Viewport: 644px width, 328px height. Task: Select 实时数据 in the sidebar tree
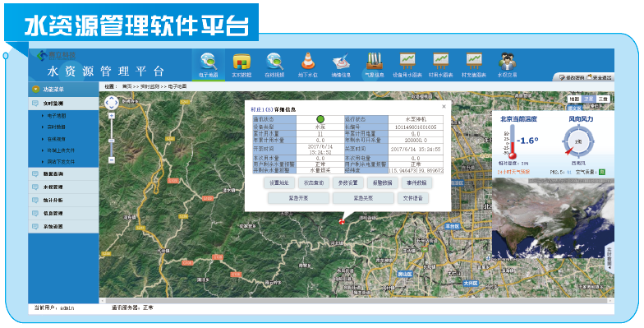pos(57,127)
